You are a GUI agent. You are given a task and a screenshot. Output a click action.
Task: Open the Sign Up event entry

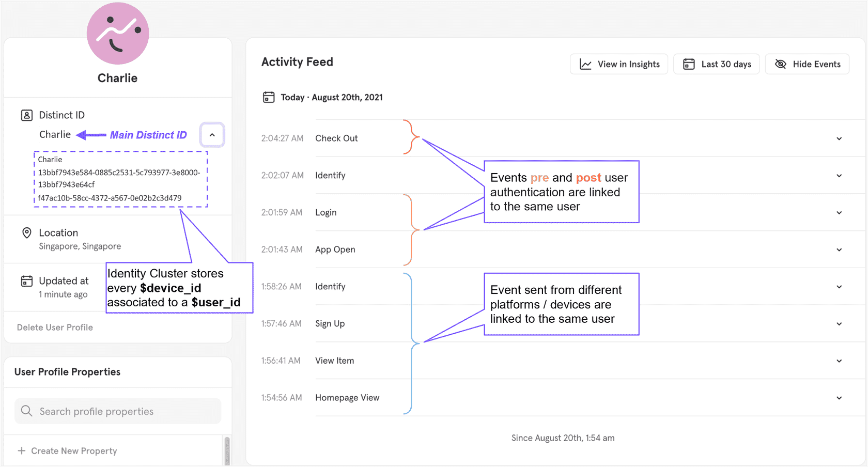[839, 324]
